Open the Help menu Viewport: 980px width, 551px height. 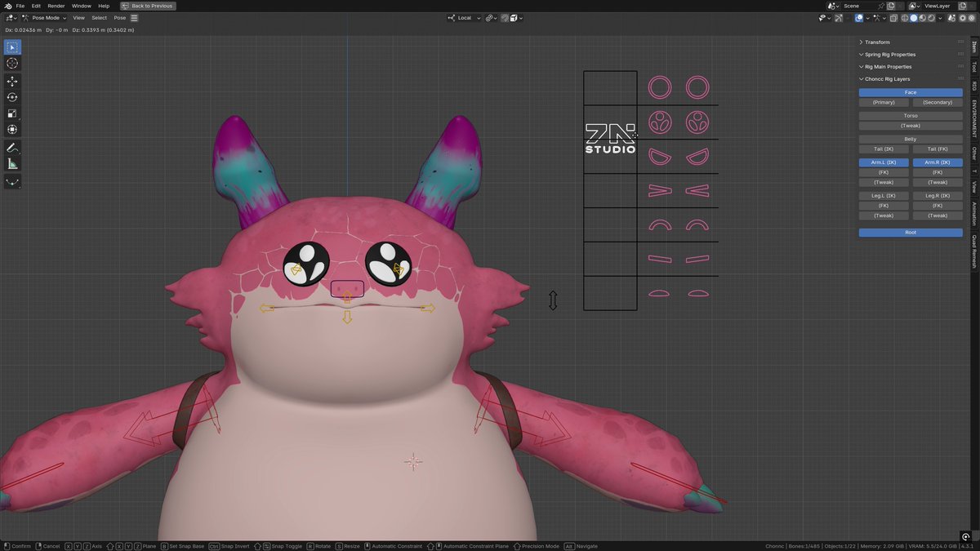[104, 6]
